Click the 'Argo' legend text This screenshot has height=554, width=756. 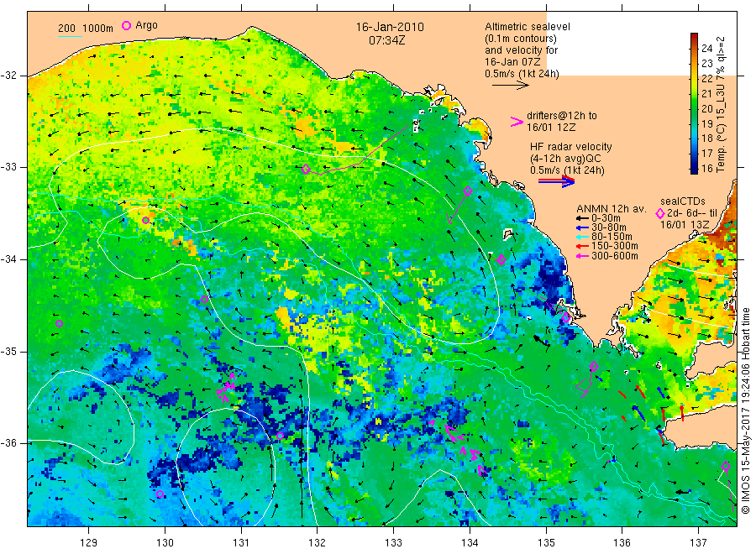[x=146, y=25]
